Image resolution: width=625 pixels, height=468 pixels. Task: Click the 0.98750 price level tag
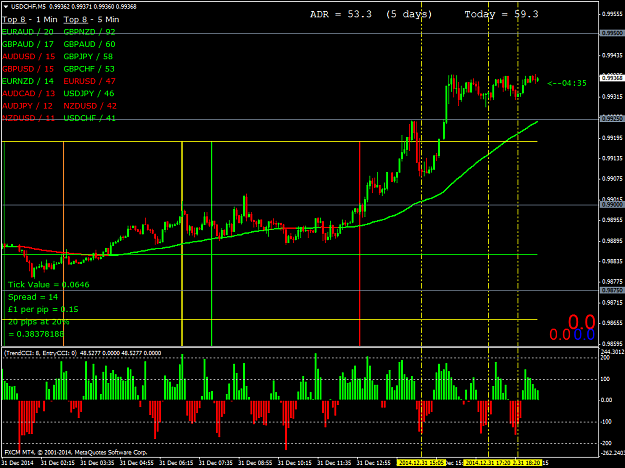tap(611, 291)
